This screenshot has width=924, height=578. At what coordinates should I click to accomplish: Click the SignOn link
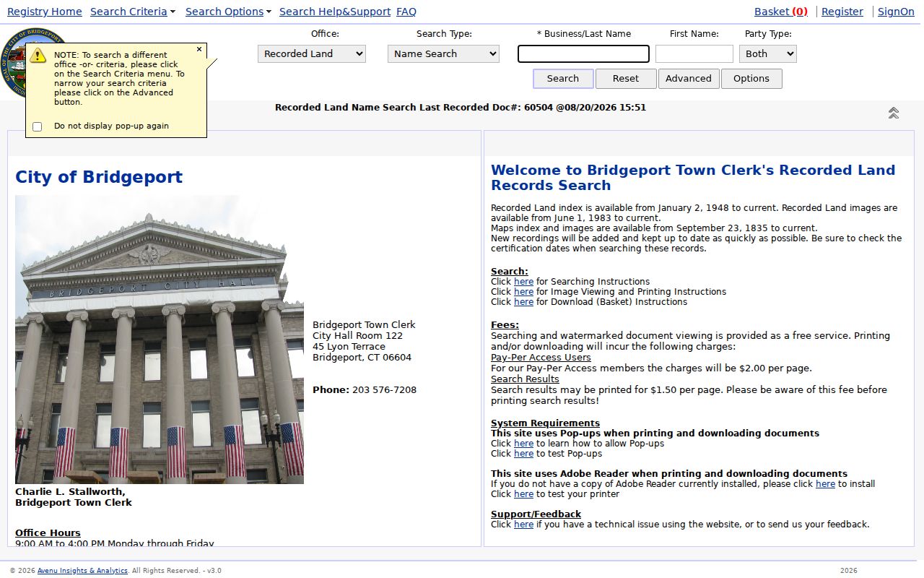click(896, 12)
